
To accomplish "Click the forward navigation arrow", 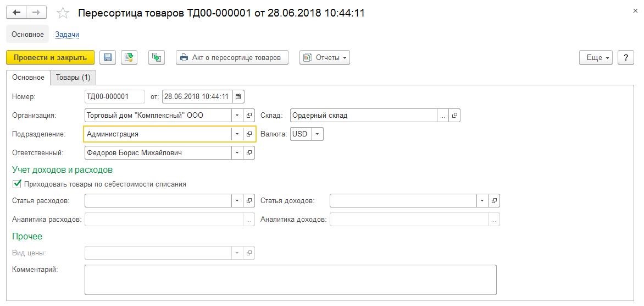I will (37, 13).
